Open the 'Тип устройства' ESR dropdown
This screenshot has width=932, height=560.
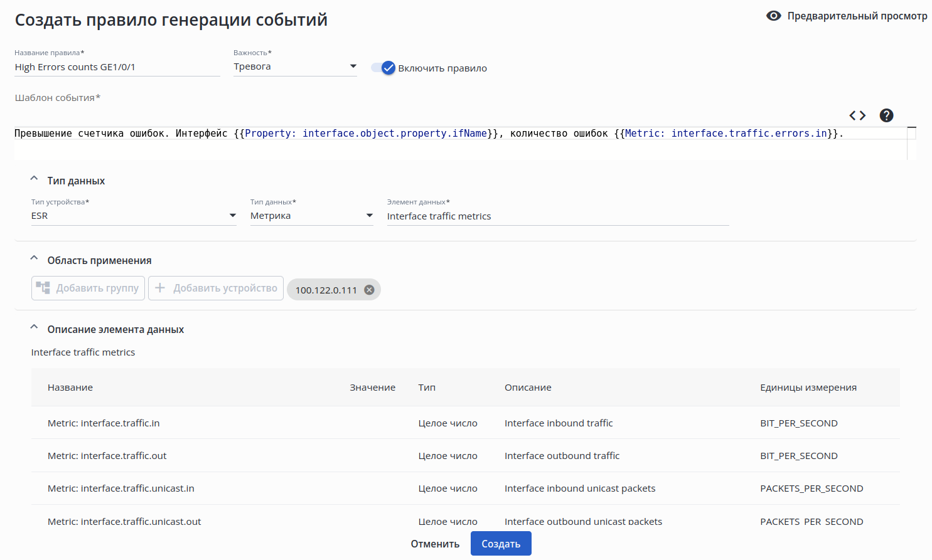click(133, 216)
